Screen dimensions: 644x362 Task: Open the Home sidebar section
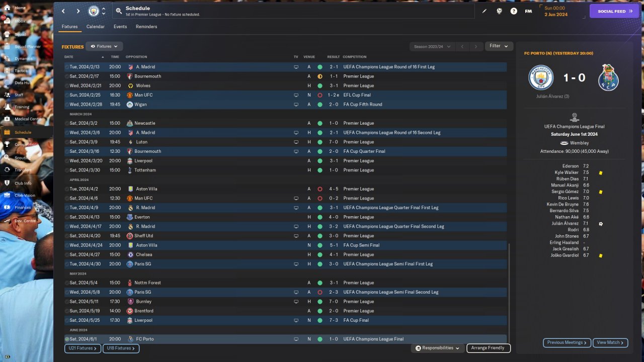(20, 8)
